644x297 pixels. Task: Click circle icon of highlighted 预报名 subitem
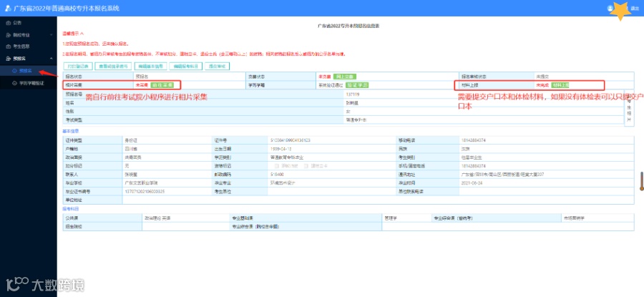(15, 71)
